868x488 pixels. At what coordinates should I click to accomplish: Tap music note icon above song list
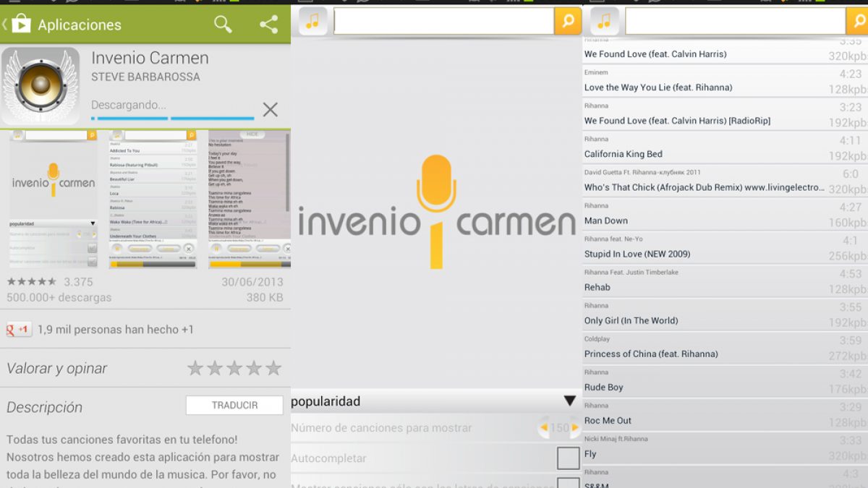(x=604, y=21)
